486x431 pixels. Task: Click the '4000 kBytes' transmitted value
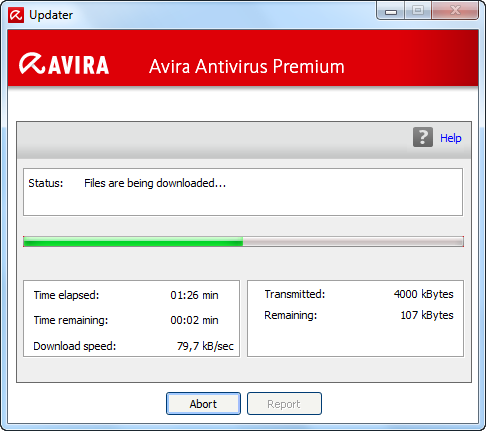[x=423, y=294]
